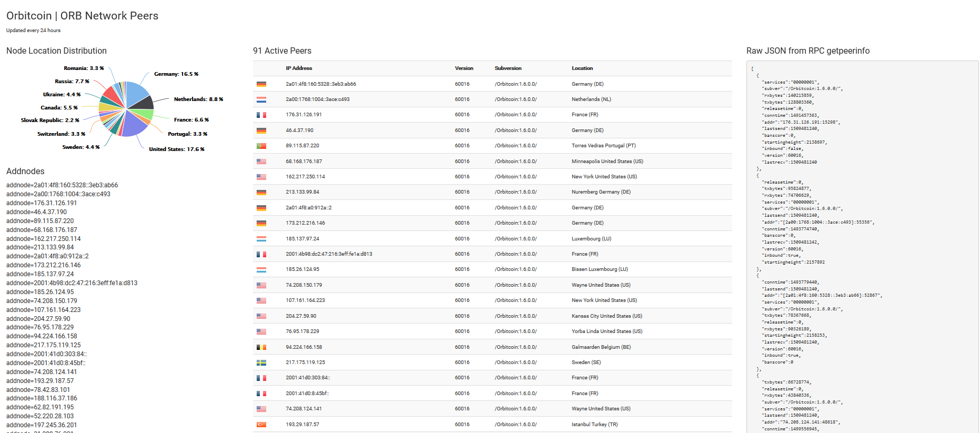
Task: Click the Orbitcoin | ORB Network Peers title
Action: click(82, 16)
